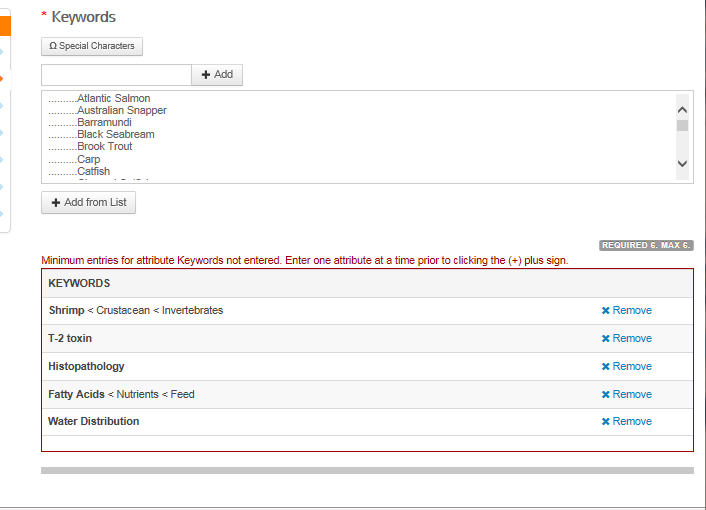The width and height of the screenshot is (706, 510).
Task: Click the orange sidebar tab
Action: pyautogui.click(x=5, y=25)
